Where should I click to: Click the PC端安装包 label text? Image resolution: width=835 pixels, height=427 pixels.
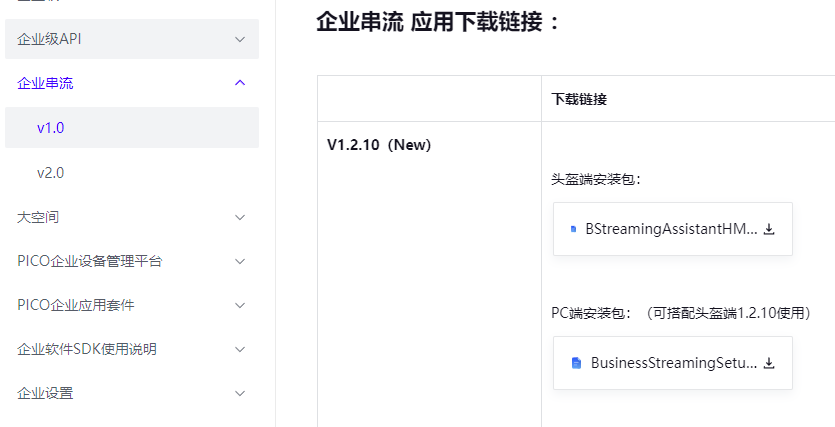(x=591, y=313)
